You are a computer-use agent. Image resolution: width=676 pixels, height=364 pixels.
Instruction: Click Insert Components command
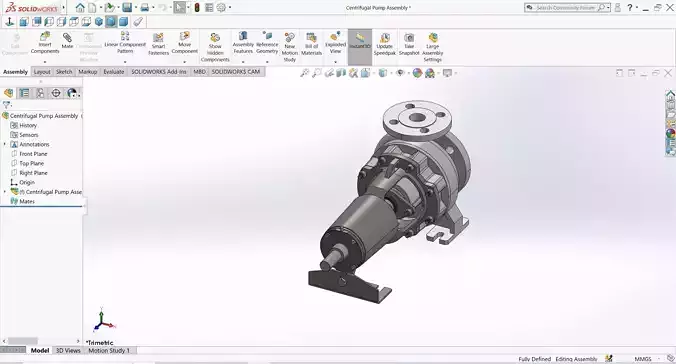coord(45,43)
